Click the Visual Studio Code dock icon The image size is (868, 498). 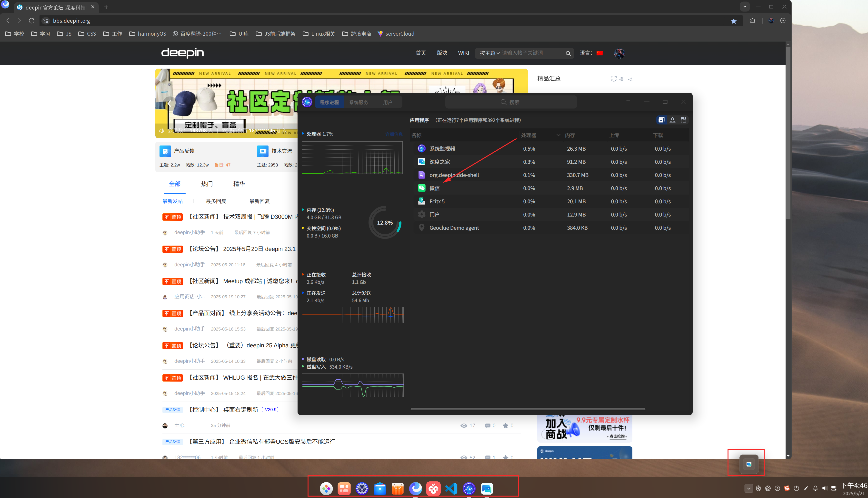pos(451,488)
